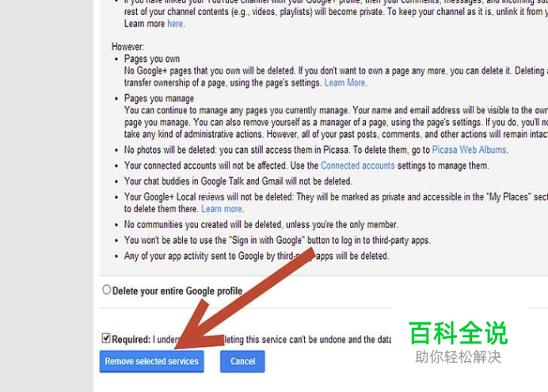This screenshot has width=548, height=392.
Task: Click the green 百科全说 watermark logo
Action: point(459,333)
